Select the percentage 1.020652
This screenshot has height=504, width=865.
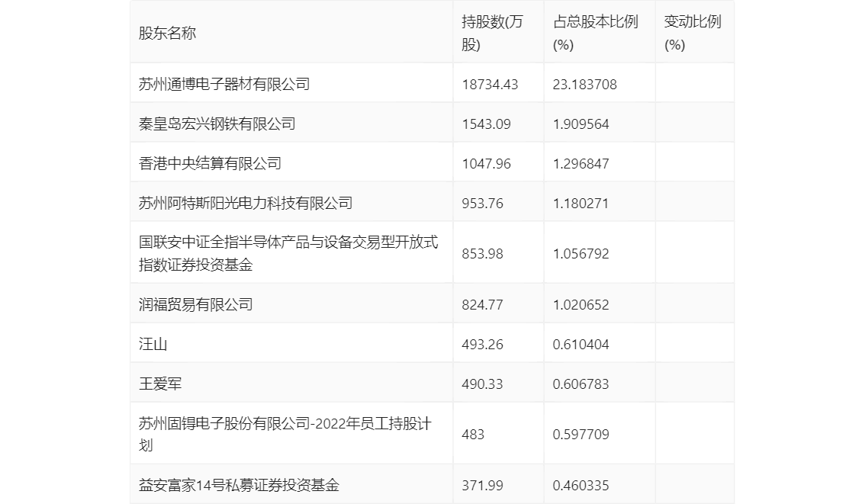click(x=581, y=305)
